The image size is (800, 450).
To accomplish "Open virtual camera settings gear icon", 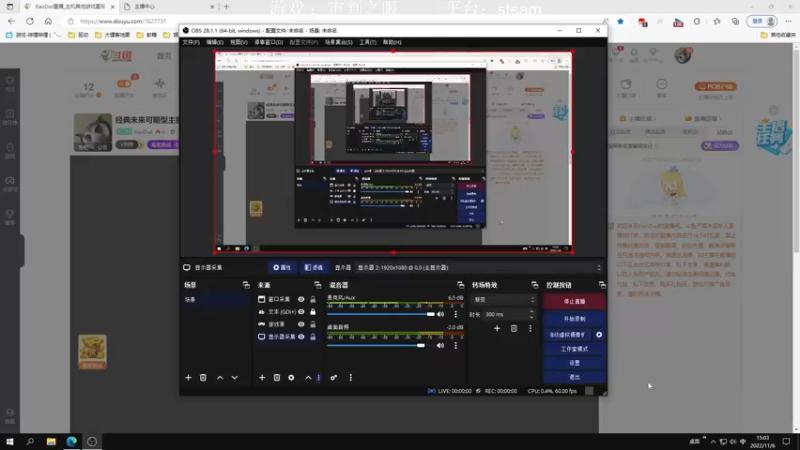I will coord(599,335).
